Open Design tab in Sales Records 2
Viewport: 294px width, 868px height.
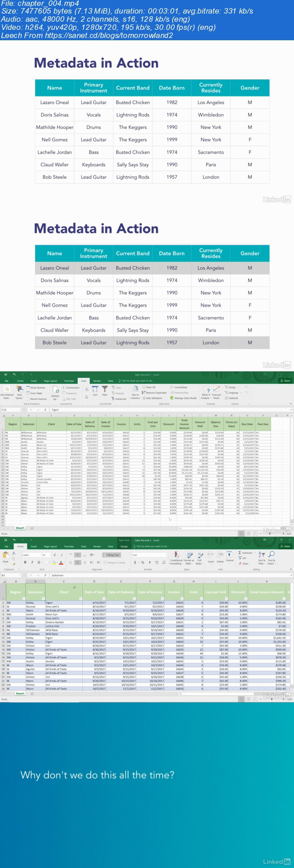124,546
